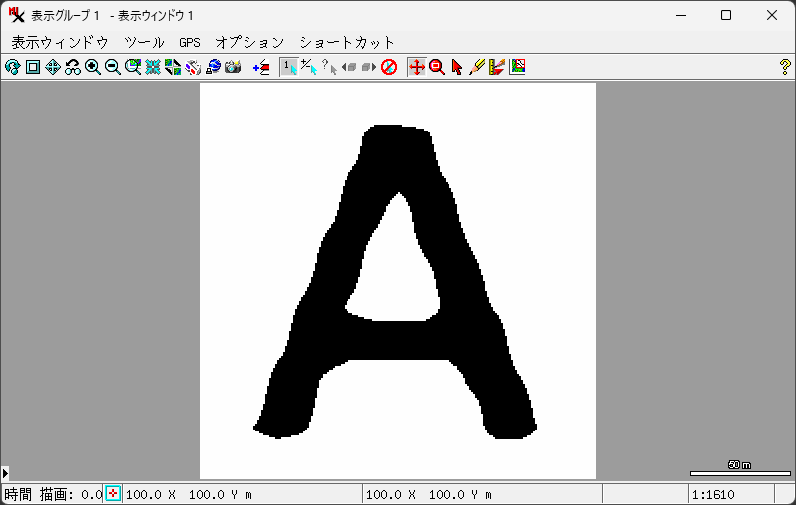Click the add layer icon
The height and width of the screenshot is (505, 796).
click(x=261, y=67)
